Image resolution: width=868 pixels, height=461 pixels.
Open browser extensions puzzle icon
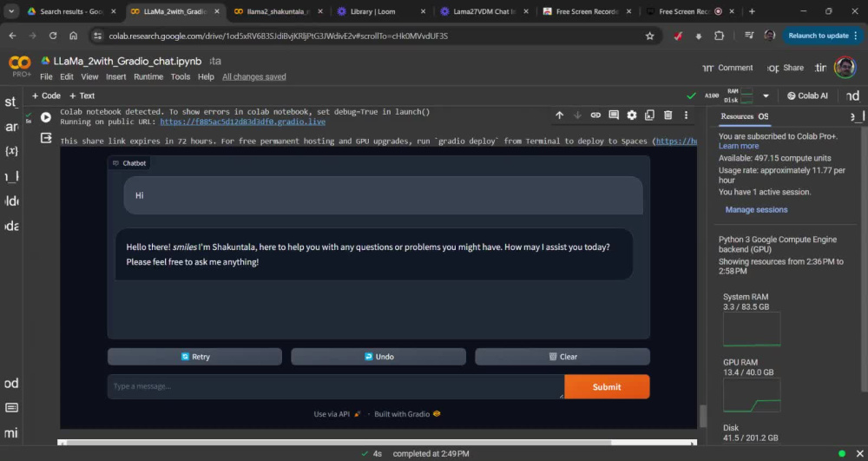coord(719,36)
